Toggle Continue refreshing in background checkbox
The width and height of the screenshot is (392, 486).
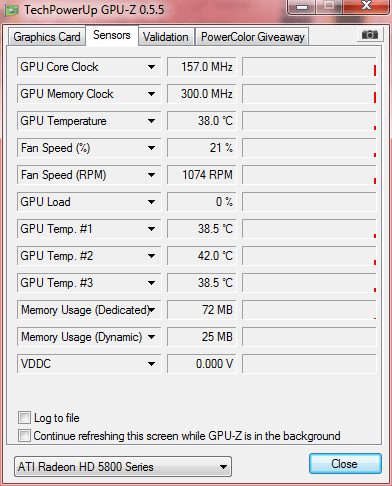[x=24, y=435]
